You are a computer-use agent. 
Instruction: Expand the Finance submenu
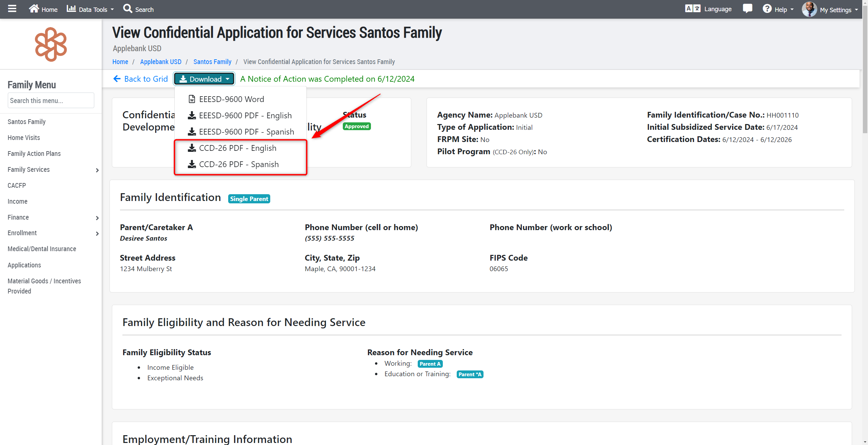pos(97,218)
